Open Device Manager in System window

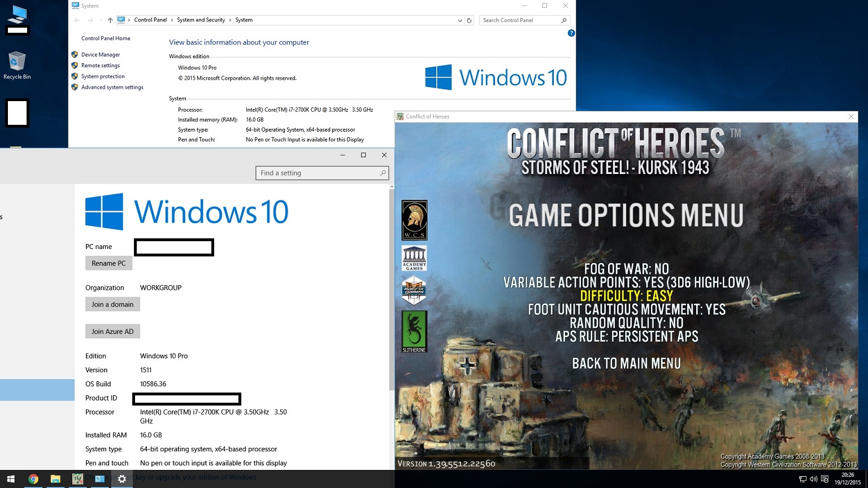coord(101,55)
